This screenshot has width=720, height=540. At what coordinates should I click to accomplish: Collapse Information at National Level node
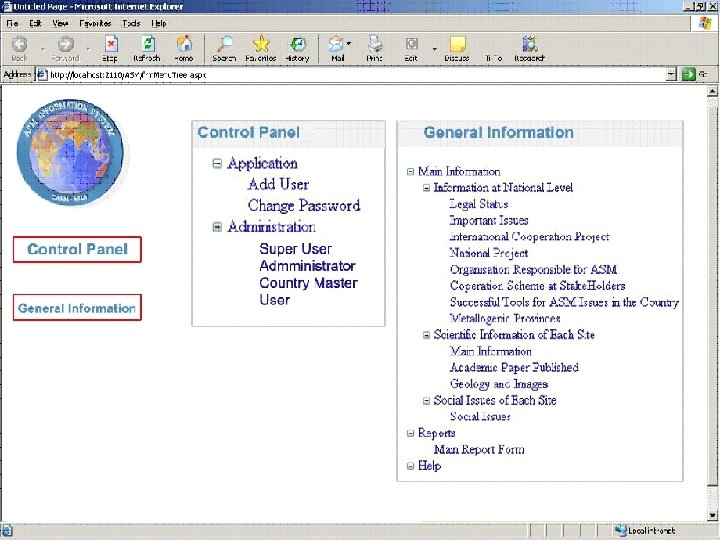427,188
